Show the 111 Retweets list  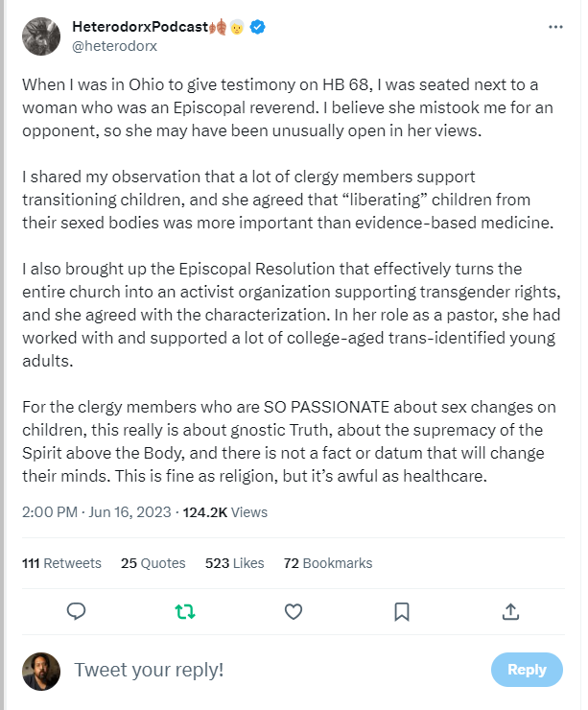[61, 563]
